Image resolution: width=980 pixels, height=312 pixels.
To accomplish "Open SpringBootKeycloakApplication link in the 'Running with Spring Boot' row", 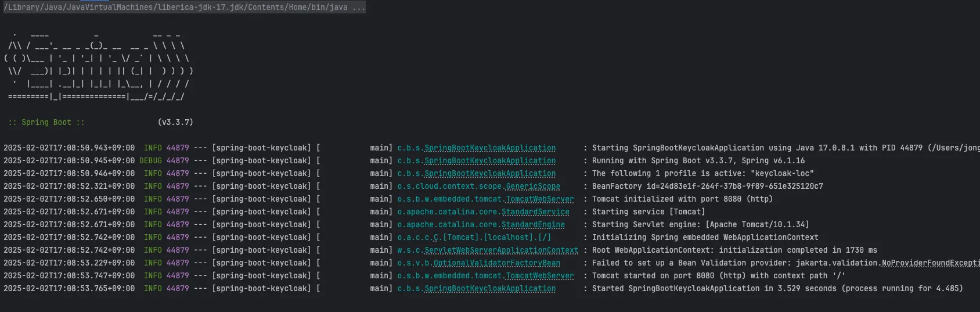I will tap(490, 161).
